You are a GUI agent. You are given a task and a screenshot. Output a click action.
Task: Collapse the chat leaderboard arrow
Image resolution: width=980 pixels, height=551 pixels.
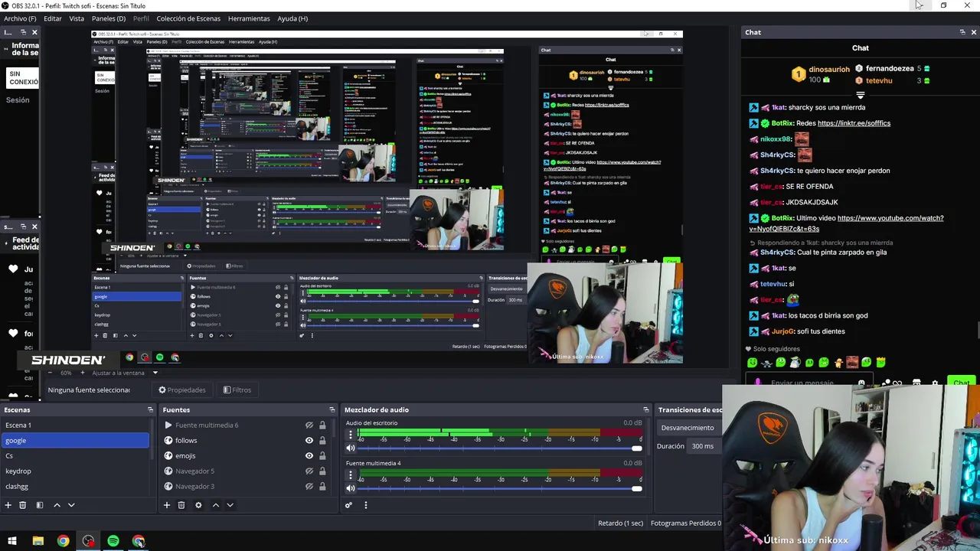861,95
